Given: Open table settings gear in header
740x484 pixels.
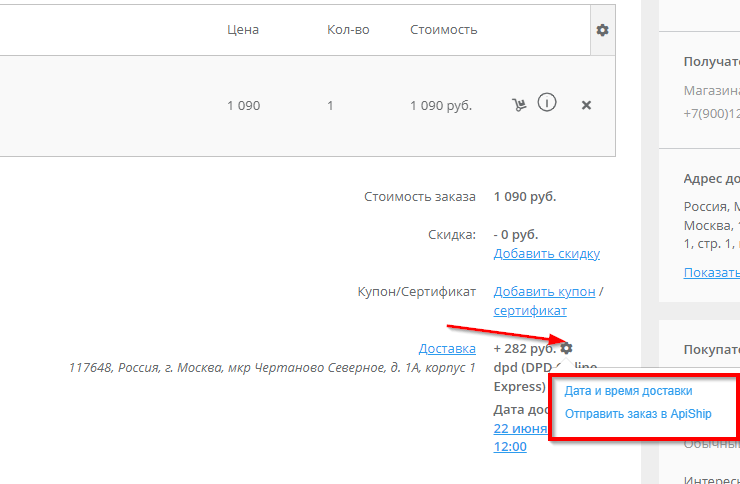Looking at the screenshot, I should point(602,30).
